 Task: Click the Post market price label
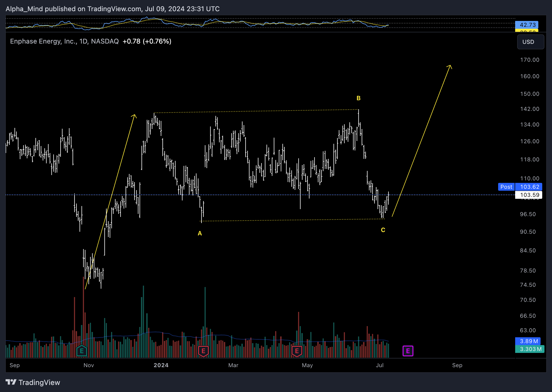pos(506,187)
